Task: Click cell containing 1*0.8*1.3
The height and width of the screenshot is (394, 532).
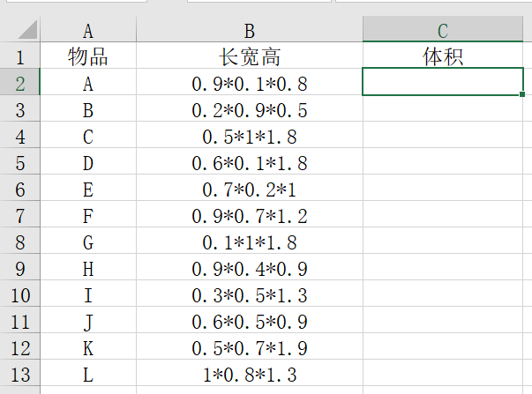Action: (250, 373)
